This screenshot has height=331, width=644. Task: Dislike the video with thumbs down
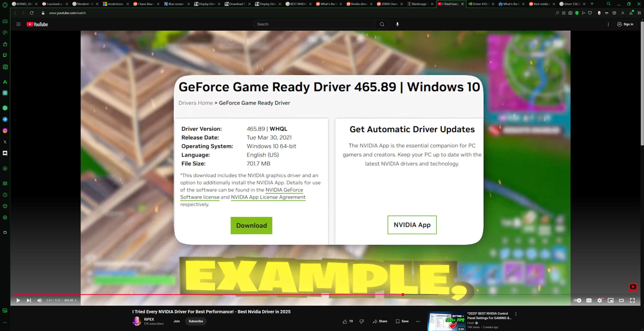tap(362, 321)
